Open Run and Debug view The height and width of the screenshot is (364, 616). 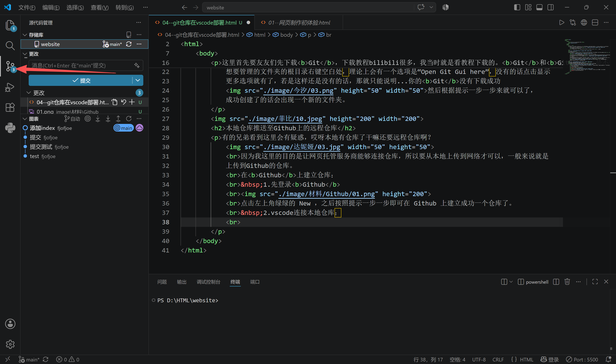point(10,87)
